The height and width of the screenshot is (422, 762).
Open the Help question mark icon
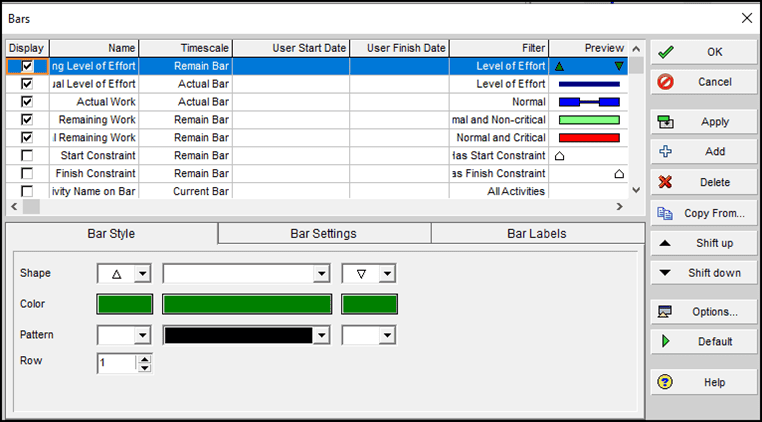(666, 382)
